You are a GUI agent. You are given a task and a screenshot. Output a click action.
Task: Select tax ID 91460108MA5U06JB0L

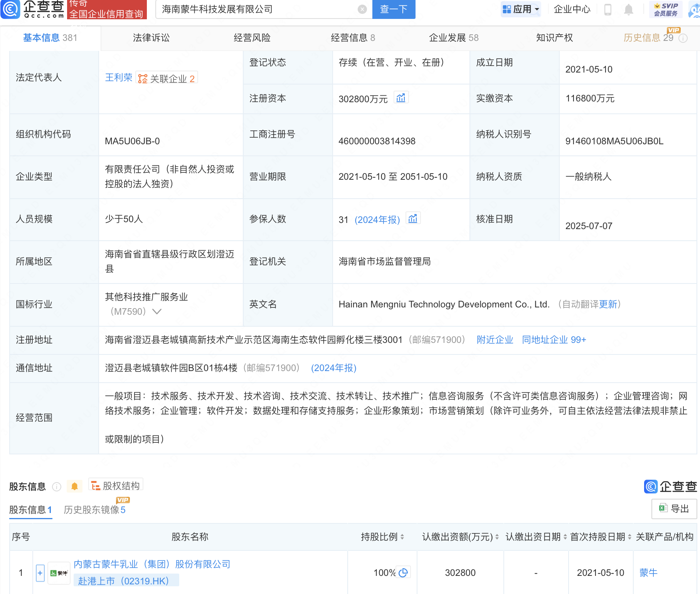pyautogui.click(x=614, y=141)
